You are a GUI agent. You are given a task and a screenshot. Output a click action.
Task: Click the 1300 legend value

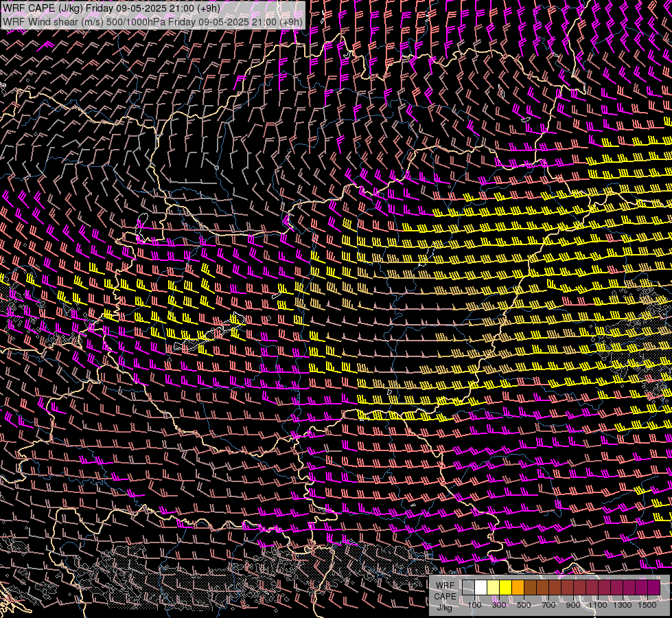coord(623,605)
